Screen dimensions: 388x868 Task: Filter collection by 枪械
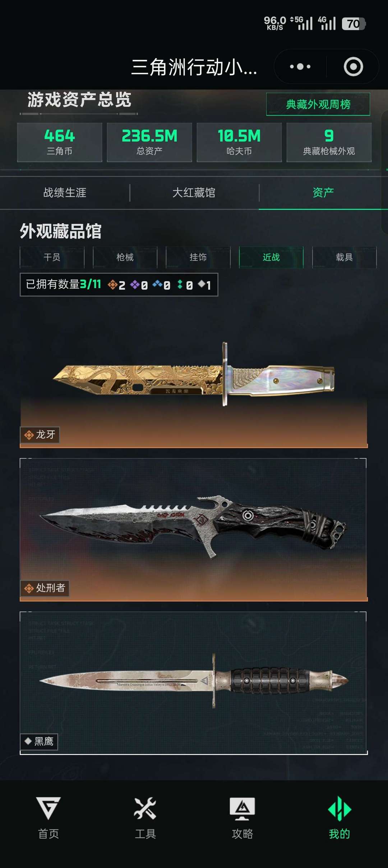pos(125,257)
